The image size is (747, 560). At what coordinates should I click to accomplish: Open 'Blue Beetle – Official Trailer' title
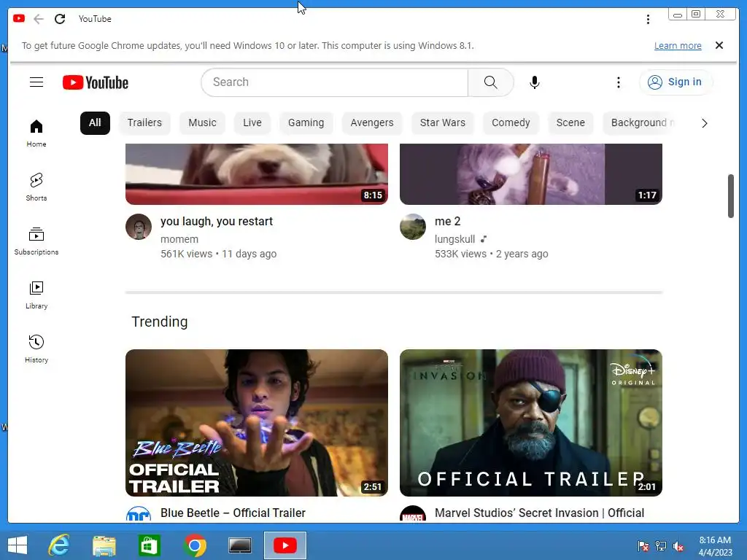233,513
